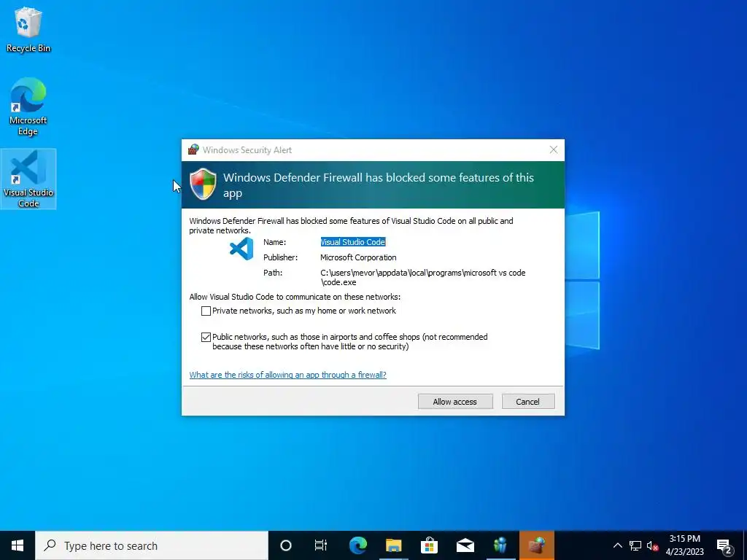Click the Public networks label text

(x=349, y=341)
